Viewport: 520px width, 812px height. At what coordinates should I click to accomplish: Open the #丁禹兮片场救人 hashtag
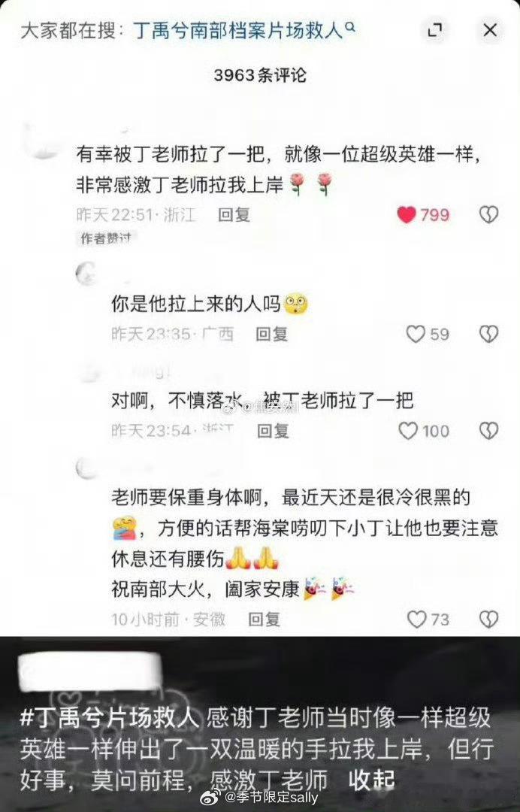tap(110, 718)
